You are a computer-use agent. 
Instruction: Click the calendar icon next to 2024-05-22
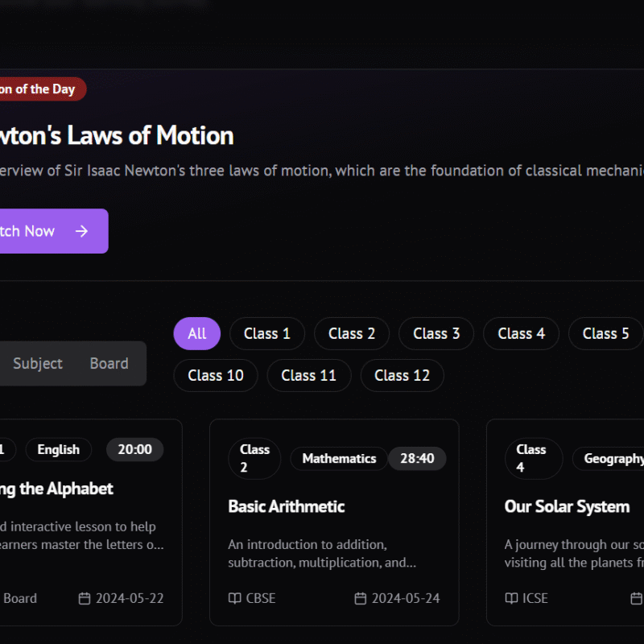pyautogui.click(x=85, y=598)
